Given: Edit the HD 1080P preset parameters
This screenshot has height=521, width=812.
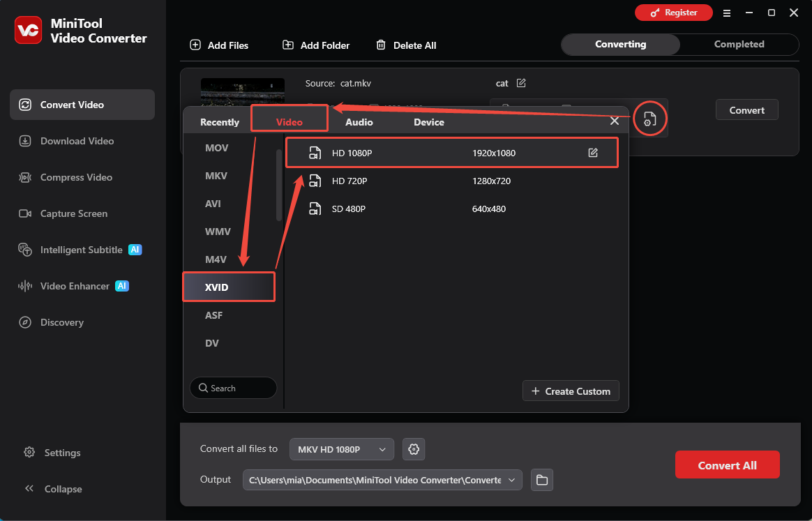Looking at the screenshot, I should (593, 153).
